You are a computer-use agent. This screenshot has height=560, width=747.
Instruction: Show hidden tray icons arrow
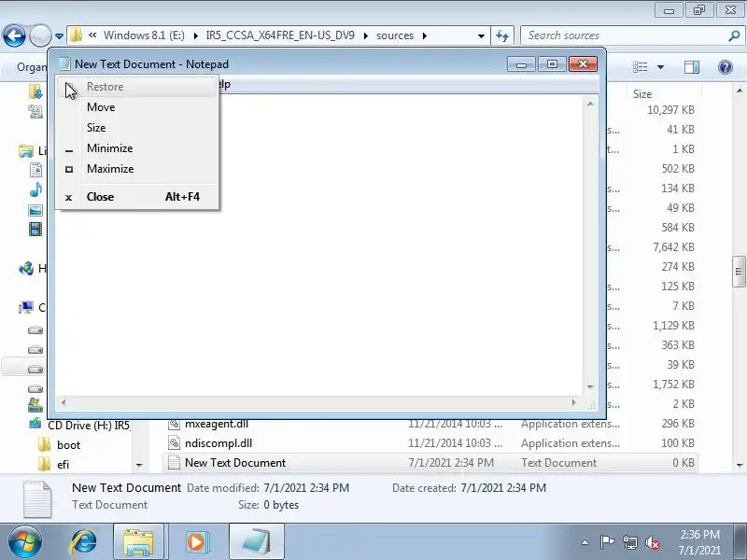coord(585,542)
